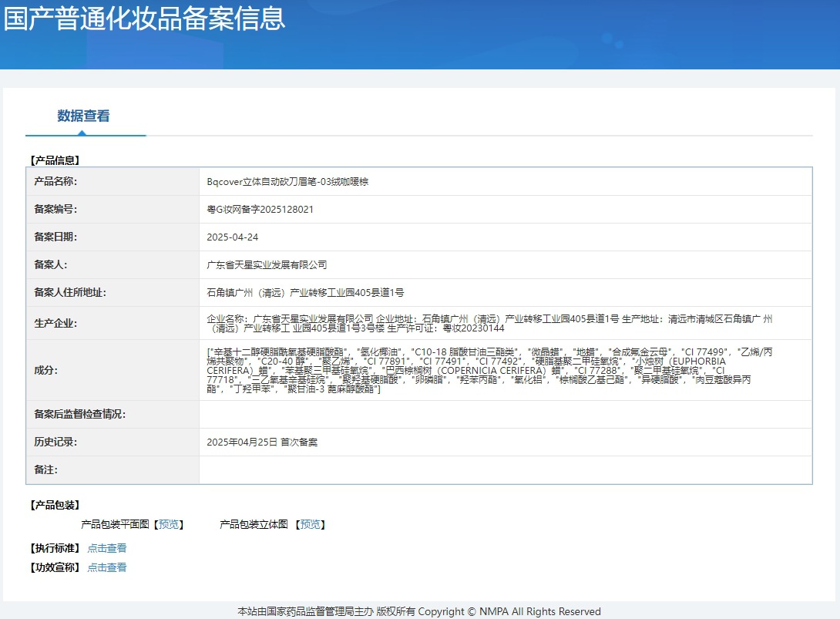Open 产品包装平面图 预览 link

tap(169, 524)
